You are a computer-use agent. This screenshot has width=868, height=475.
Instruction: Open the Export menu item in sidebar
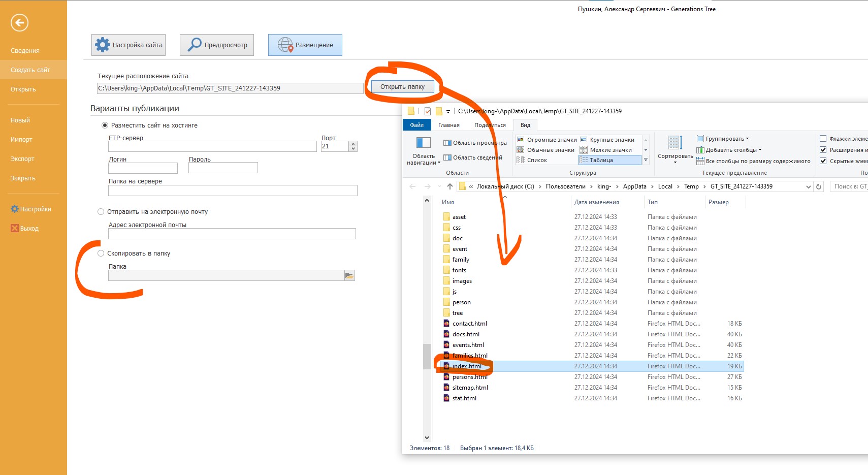click(x=22, y=159)
